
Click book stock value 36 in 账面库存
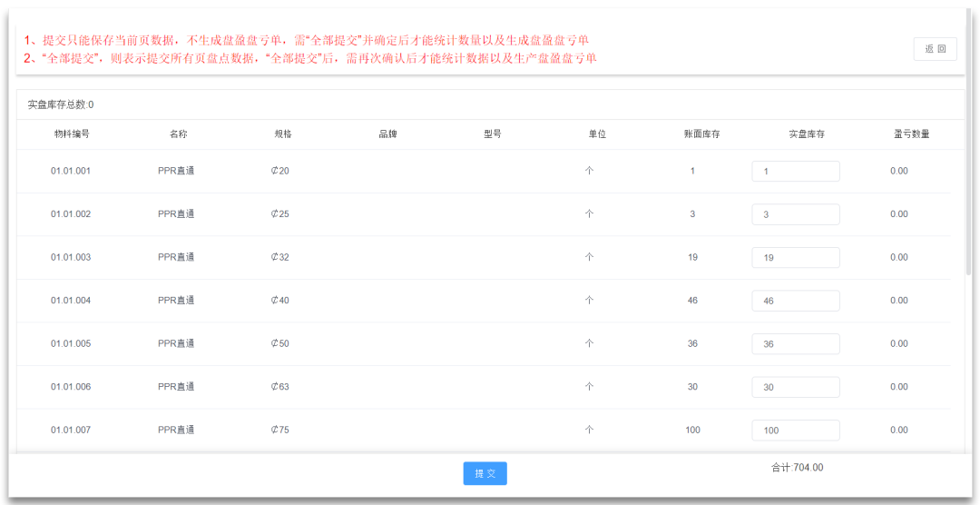point(692,343)
